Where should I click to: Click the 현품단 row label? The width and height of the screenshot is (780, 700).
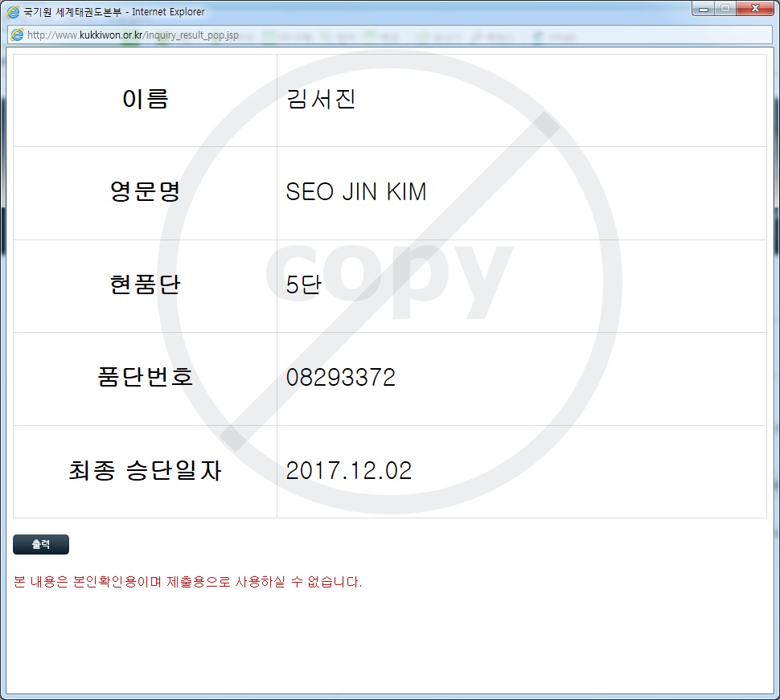coord(146,285)
